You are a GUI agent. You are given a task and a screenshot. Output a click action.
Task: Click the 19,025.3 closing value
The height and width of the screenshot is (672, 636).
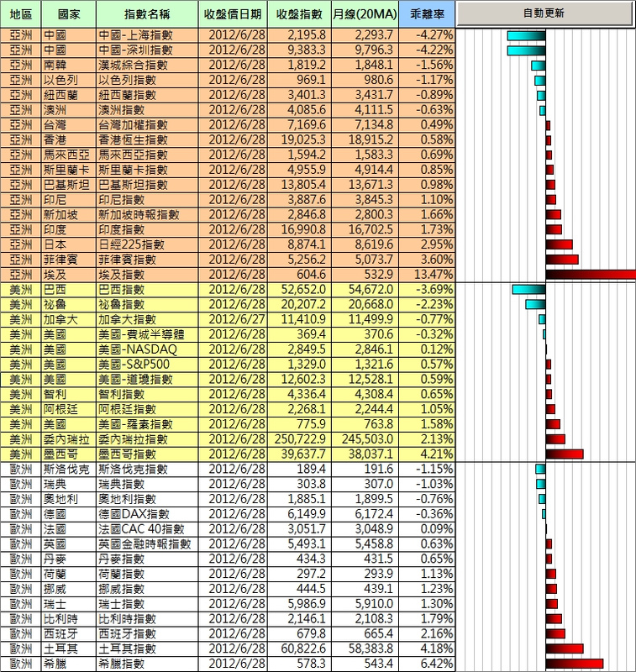click(x=299, y=139)
